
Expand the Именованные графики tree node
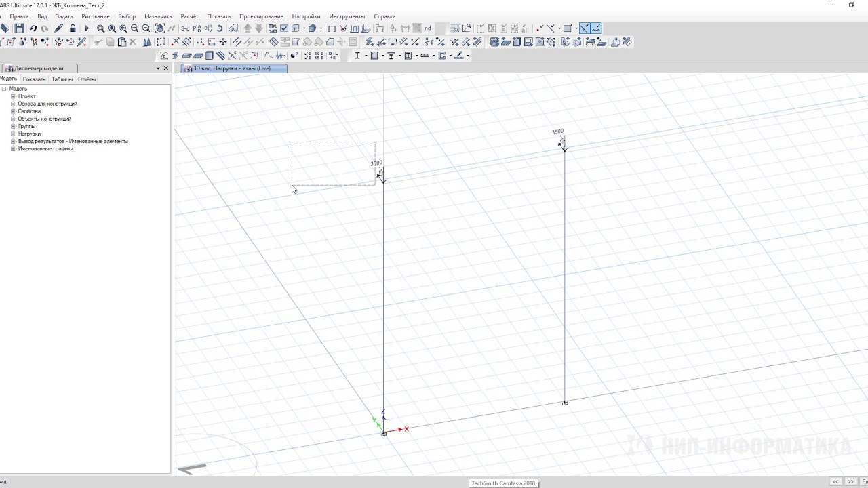13,148
